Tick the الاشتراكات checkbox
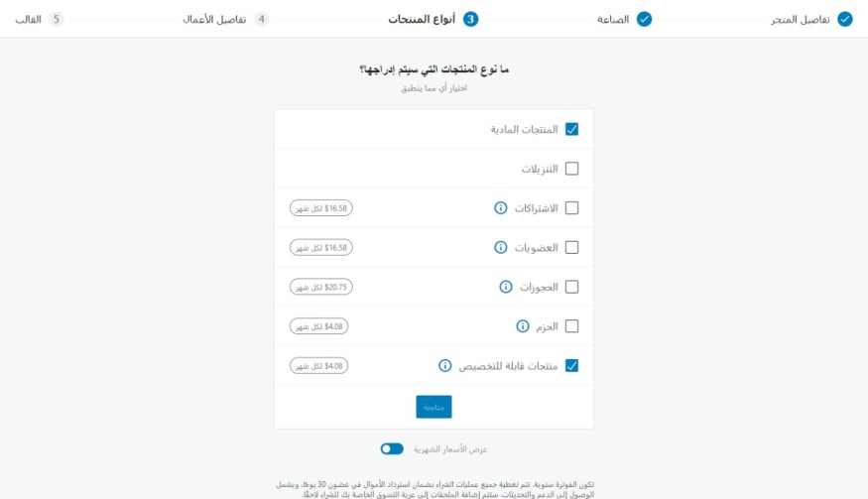This screenshot has width=868, height=499. tap(571, 208)
